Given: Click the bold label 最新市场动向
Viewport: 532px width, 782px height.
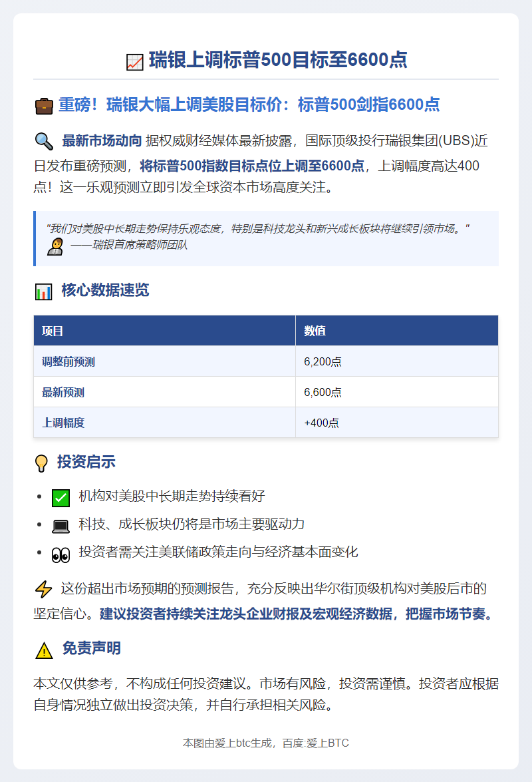Looking at the screenshot, I should click(102, 140).
